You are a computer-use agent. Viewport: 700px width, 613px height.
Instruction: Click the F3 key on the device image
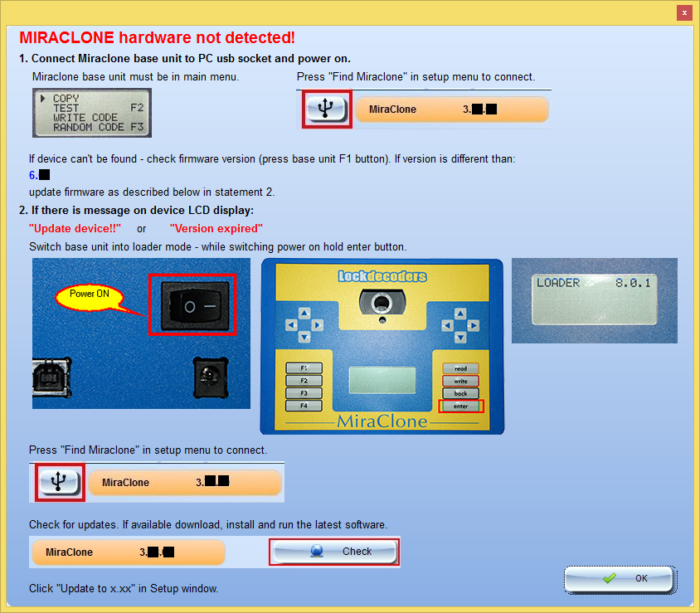click(304, 393)
